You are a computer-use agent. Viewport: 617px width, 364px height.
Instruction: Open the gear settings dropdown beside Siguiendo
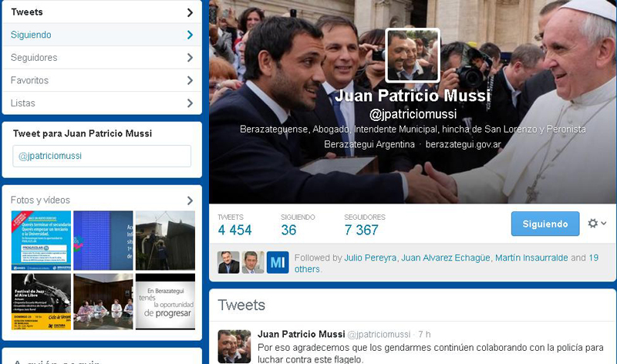(x=597, y=224)
